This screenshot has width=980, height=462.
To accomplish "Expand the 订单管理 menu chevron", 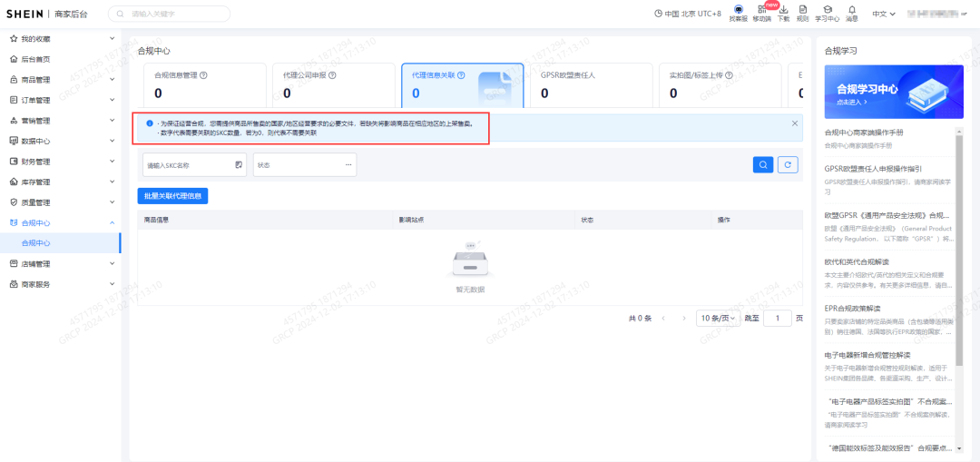I will (112, 100).
